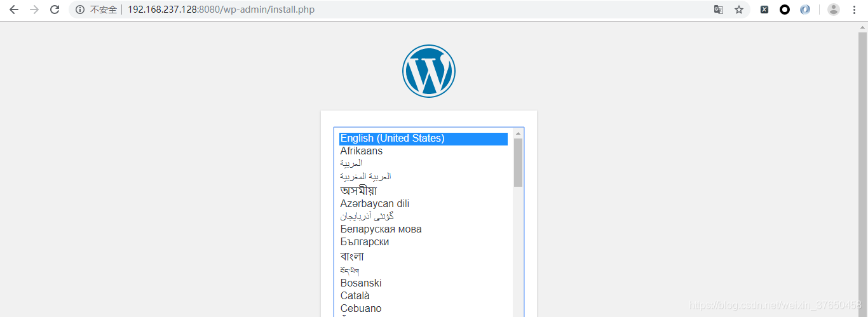This screenshot has width=868, height=317.
Task: Go forward to the next page
Action: (34, 10)
